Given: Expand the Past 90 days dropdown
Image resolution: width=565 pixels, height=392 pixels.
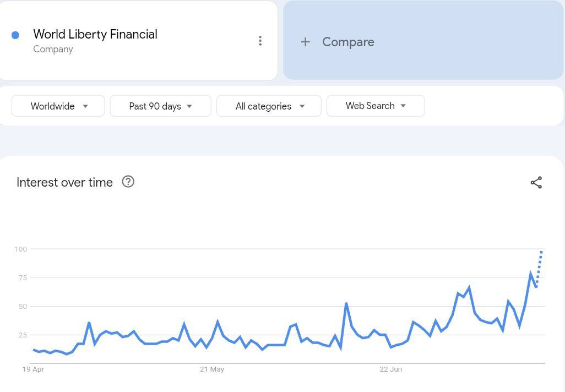Looking at the screenshot, I should tap(160, 106).
